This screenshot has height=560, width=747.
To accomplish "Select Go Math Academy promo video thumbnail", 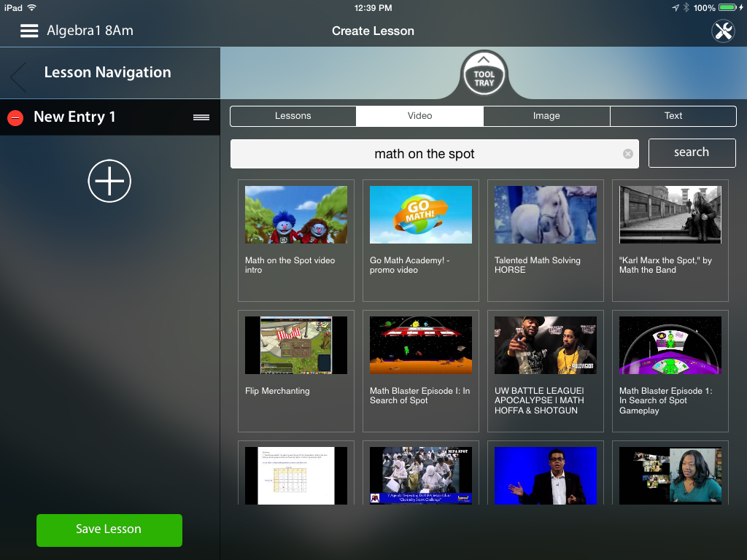I will point(421,215).
